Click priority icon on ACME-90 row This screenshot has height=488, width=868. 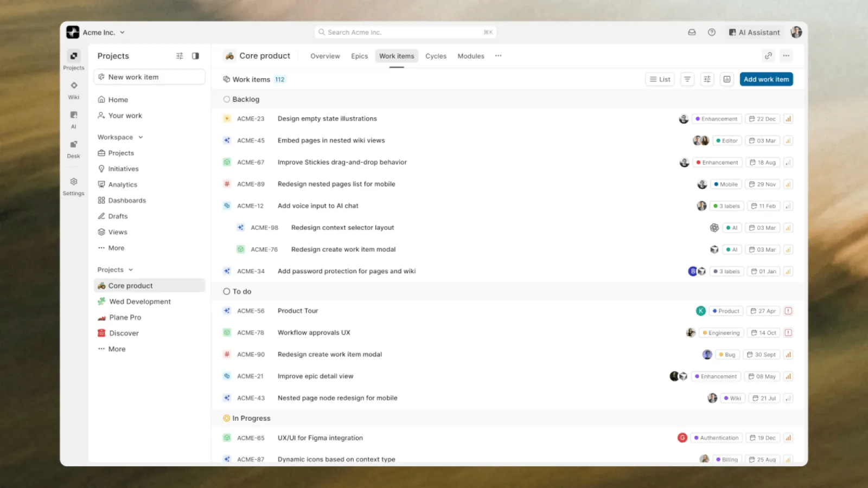(x=788, y=355)
